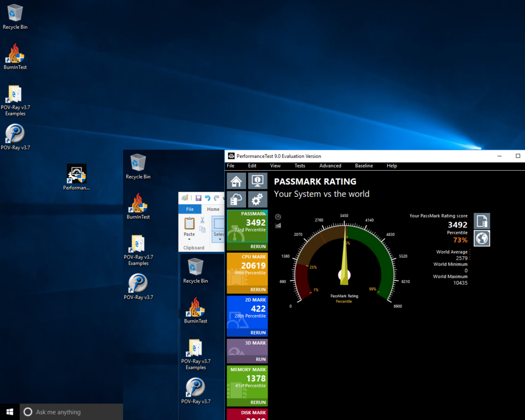525x420 pixels.
Task: Select the outermost desktop's POV-Ray v3.7 shortcut
Action: pyautogui.click(x=15, y=137)
